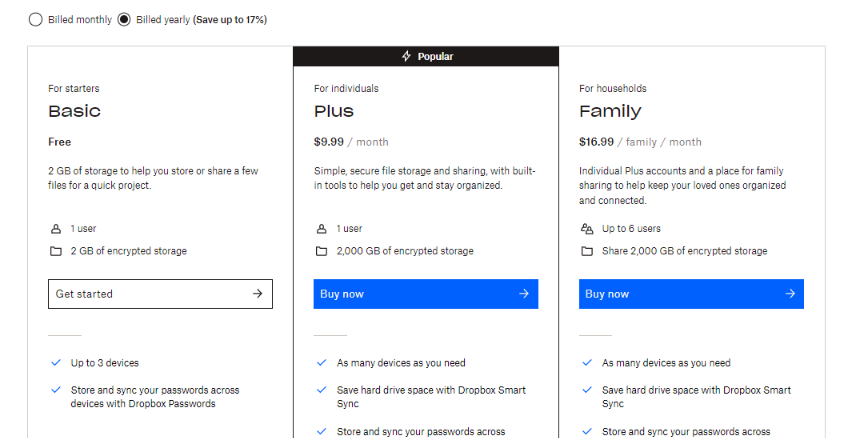The width and height of the screenshot is (865, 438).
Task: Click the Family plan heading
Action: coord(610,111)
